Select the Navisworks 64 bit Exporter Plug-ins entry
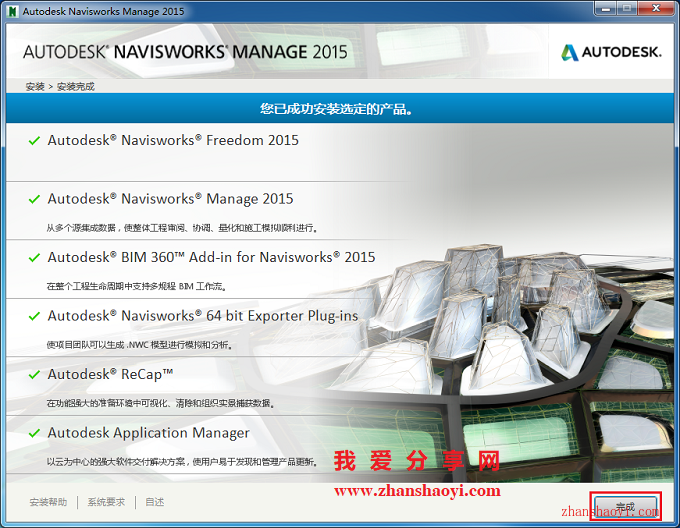Screen dimensions: 680x528 click(x=203, y=316)
